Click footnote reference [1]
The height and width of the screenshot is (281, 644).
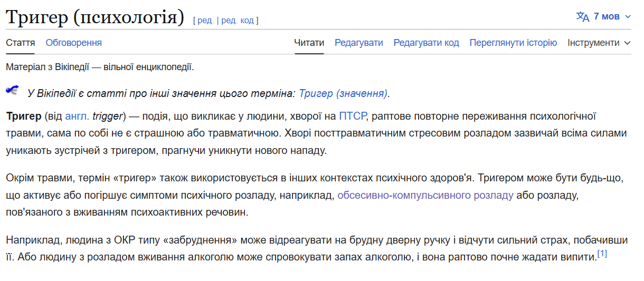[602, 254]
